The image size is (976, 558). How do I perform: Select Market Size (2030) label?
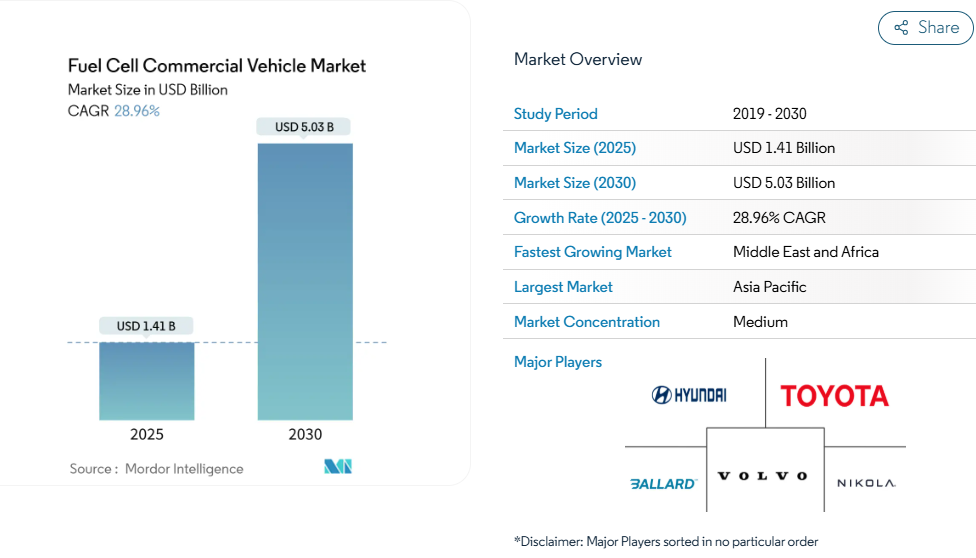tap(574, 183)
